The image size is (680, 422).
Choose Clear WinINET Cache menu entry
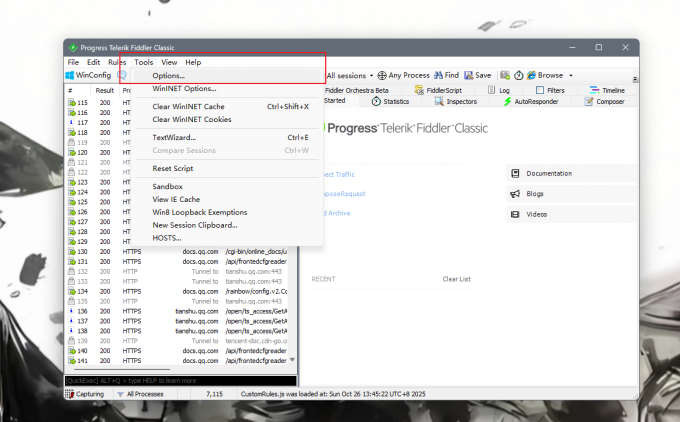pyautogui.click(x=188, y=106)
